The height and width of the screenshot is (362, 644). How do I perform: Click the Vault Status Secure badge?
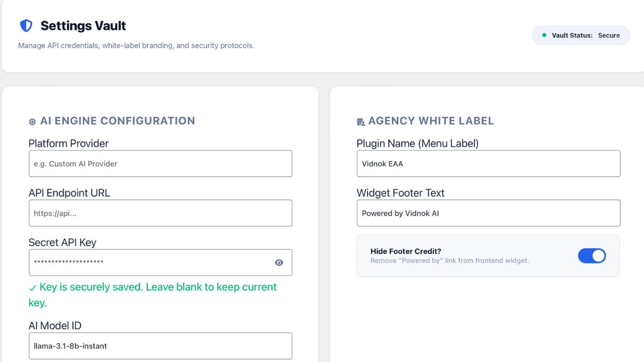pyautogui.click(x=581, y=35)
